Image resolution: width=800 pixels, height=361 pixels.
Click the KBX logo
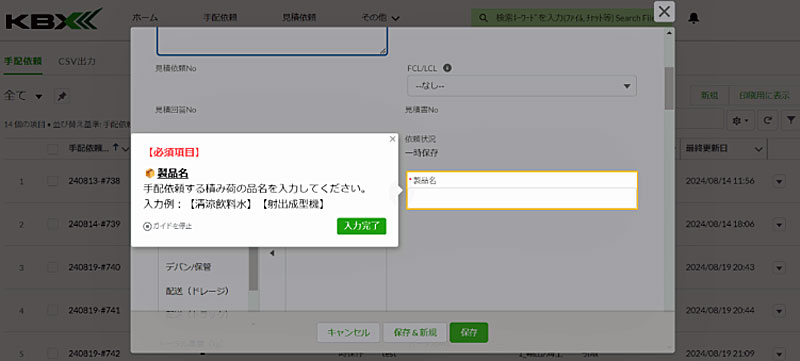coord(54,19)
